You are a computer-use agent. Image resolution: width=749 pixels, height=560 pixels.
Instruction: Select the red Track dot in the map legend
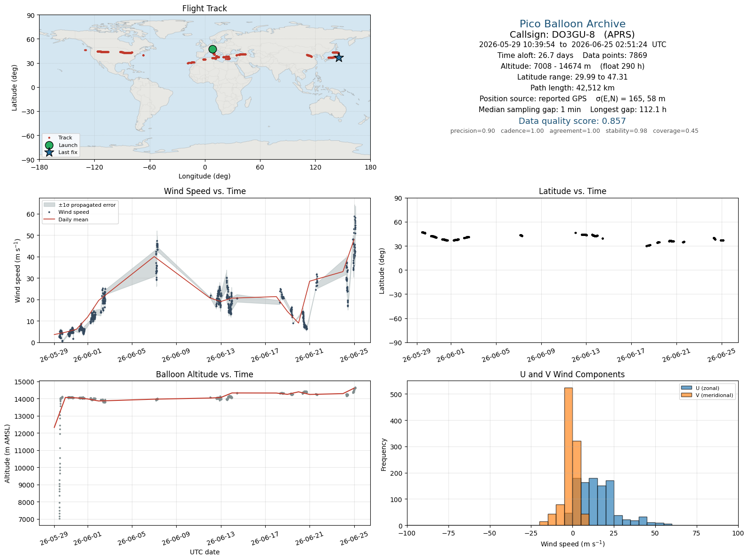49,138
